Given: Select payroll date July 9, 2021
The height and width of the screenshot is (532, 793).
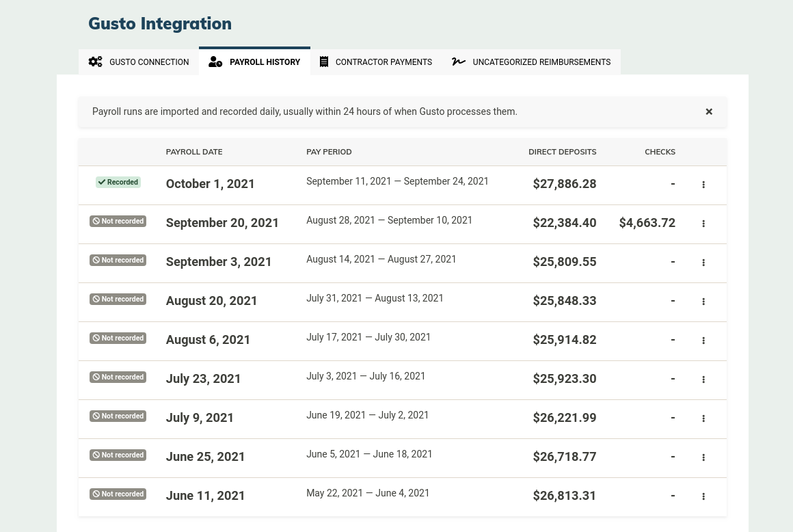Looking at the screenshot, I should click(x=200, y=418).
